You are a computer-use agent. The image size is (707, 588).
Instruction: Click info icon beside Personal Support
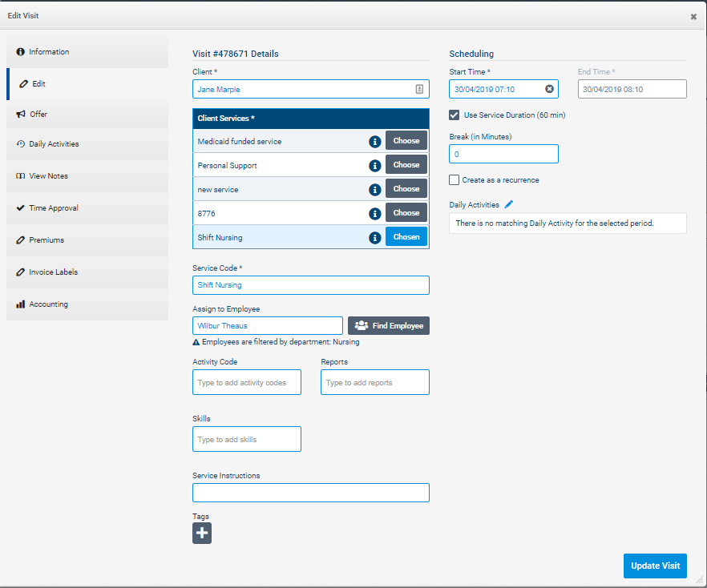pos(374,165)
